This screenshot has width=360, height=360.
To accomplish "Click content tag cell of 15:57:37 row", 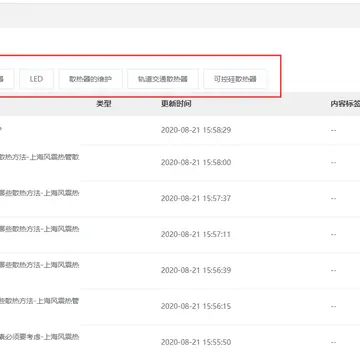I will [x=334, y=198].
